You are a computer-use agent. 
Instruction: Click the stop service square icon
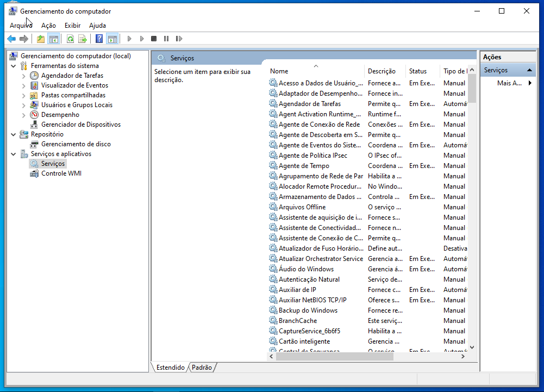tap(154, 39)
